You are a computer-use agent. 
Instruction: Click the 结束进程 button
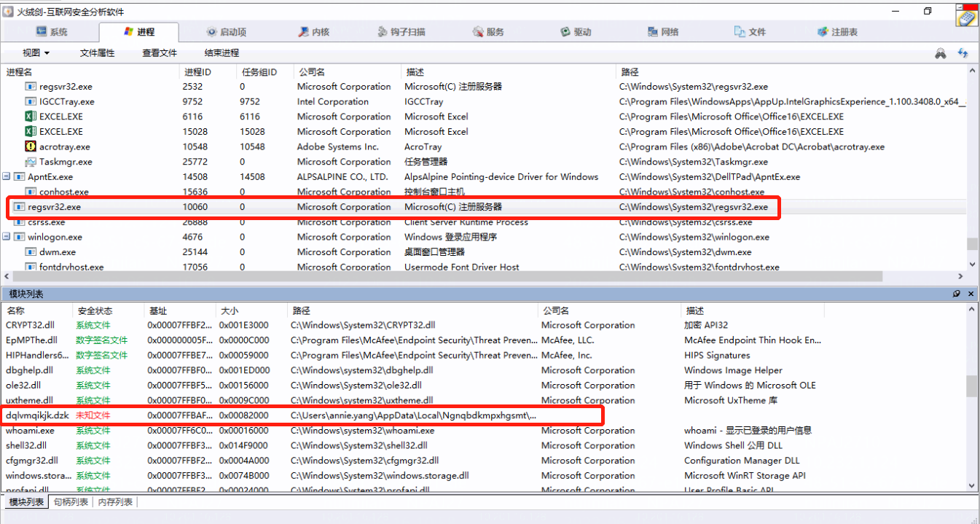[x=222, y=53]
